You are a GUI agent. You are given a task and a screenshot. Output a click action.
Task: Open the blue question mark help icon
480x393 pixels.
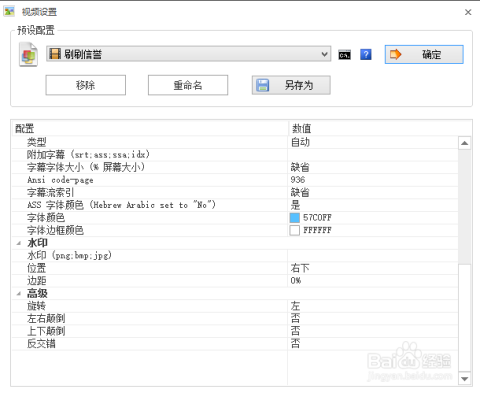(366, 54)
